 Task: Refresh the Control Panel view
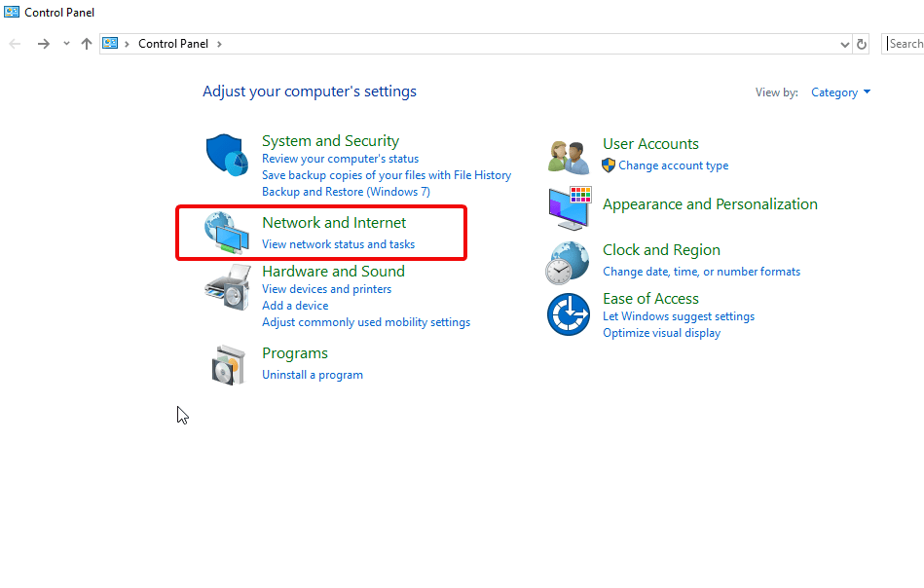coord(862,44)
